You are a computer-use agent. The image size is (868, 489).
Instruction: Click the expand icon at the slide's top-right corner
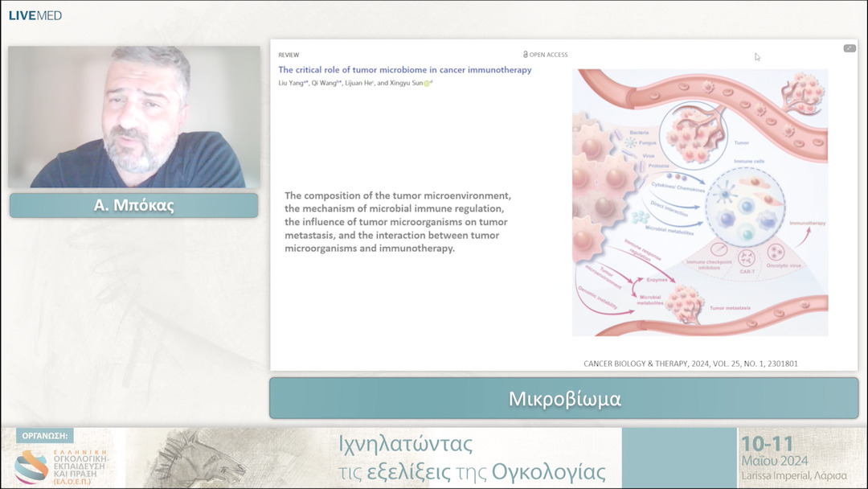[x=850, y=48]
